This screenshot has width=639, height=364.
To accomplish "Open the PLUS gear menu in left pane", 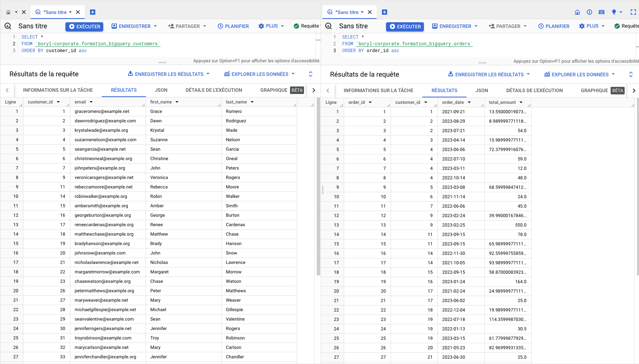I will tap(271, 26).
